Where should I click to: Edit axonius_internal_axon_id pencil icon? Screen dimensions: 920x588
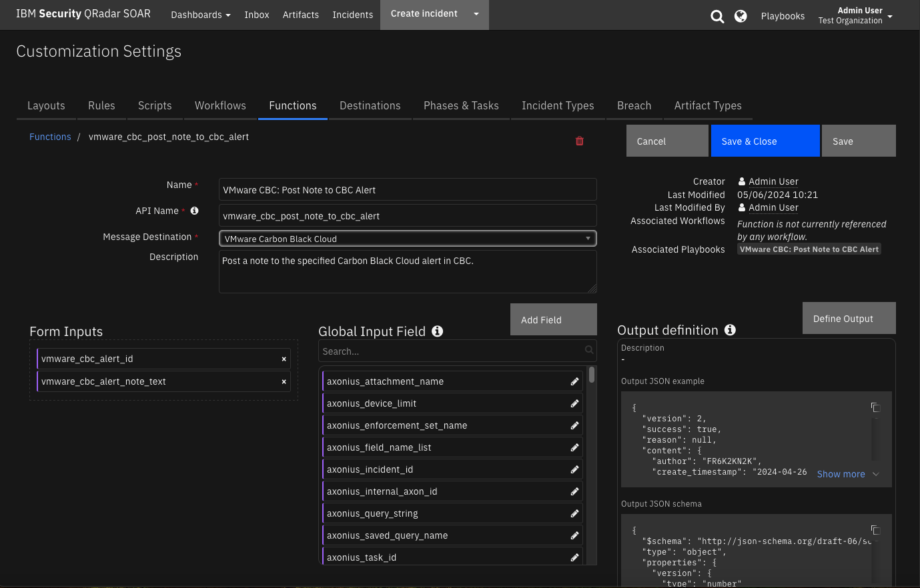[574, 492]
